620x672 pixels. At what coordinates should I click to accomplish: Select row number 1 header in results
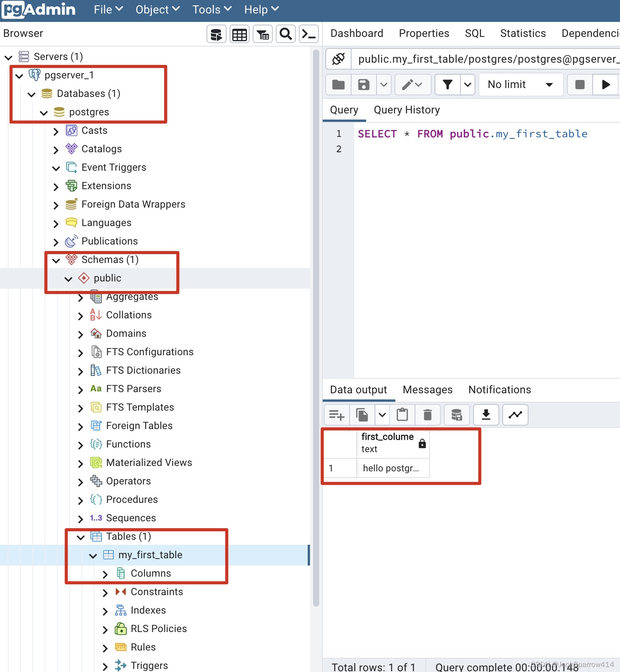coord(340,468)
